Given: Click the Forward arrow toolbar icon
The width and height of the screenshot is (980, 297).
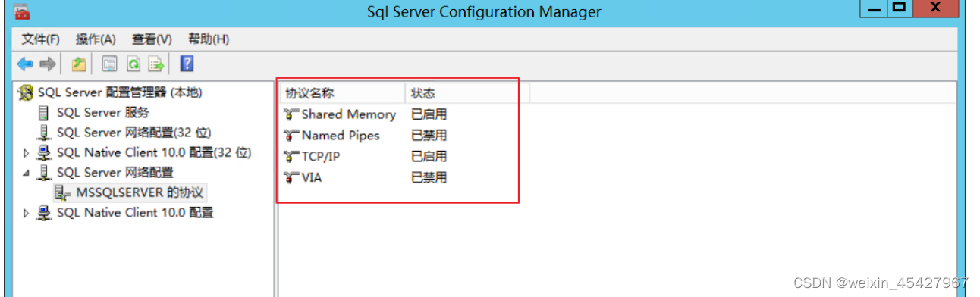Looking at the screenshot, I should tap(48, 64).
